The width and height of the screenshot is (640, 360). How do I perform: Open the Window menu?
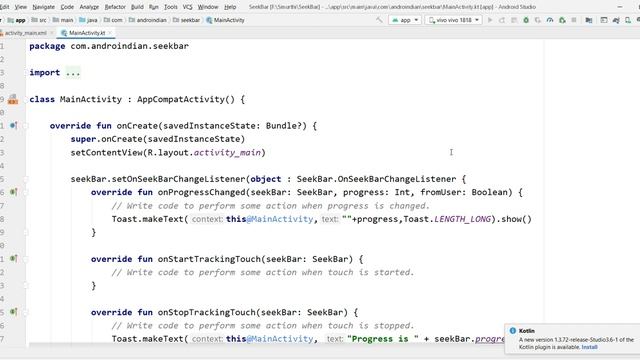tap(208, 7)
